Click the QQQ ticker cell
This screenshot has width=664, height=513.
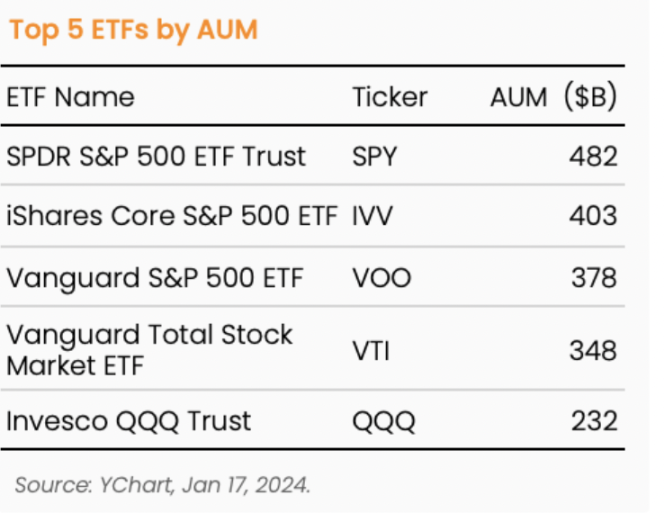coord(384,421)
